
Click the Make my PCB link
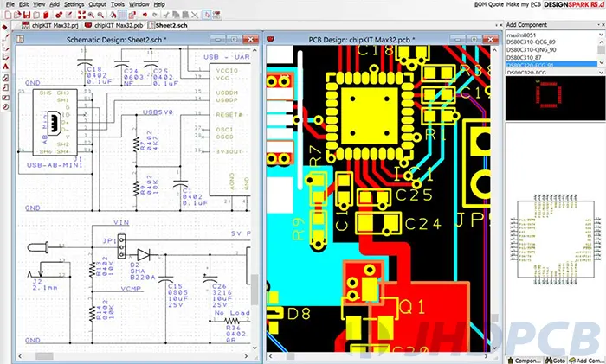(523, 4)
